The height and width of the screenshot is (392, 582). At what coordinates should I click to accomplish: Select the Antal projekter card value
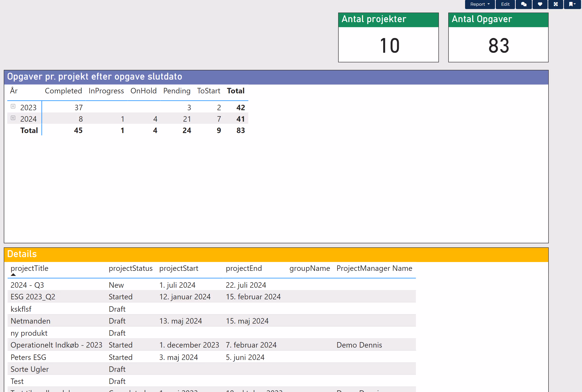click(389, 46)
